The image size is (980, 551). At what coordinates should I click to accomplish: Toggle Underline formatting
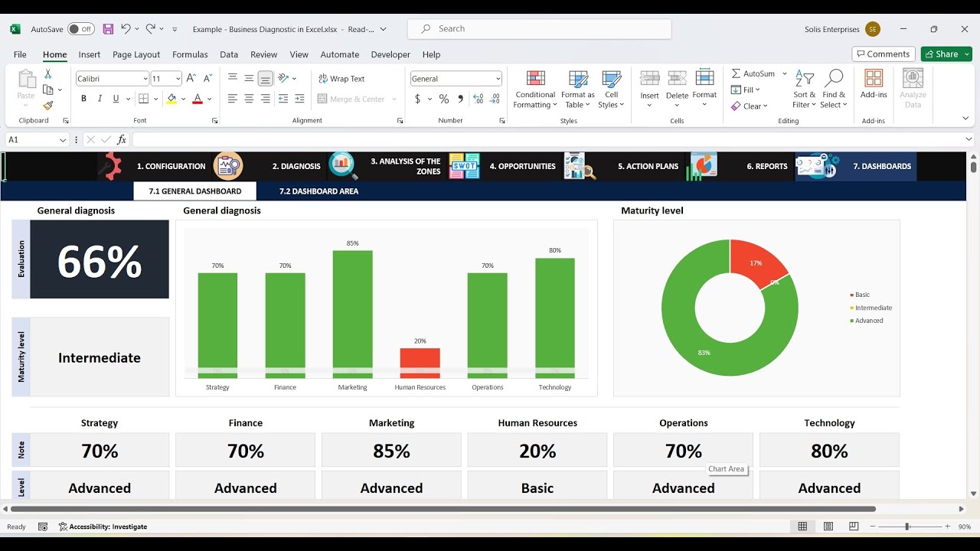point(116,99)
